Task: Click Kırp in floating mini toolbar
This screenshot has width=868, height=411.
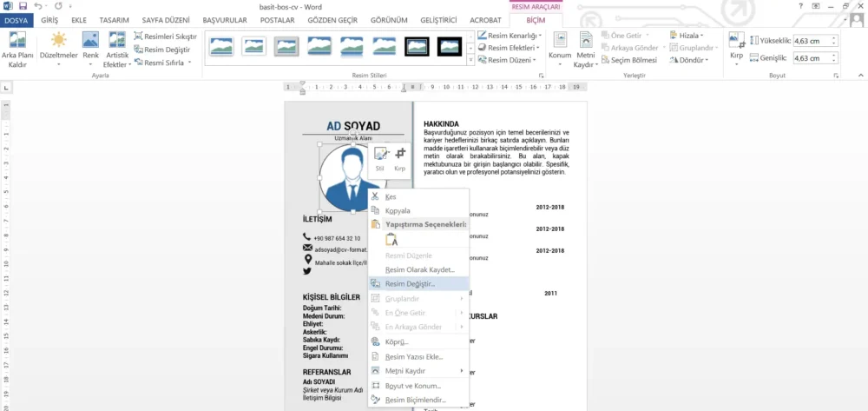Action: tap(399, 160)
